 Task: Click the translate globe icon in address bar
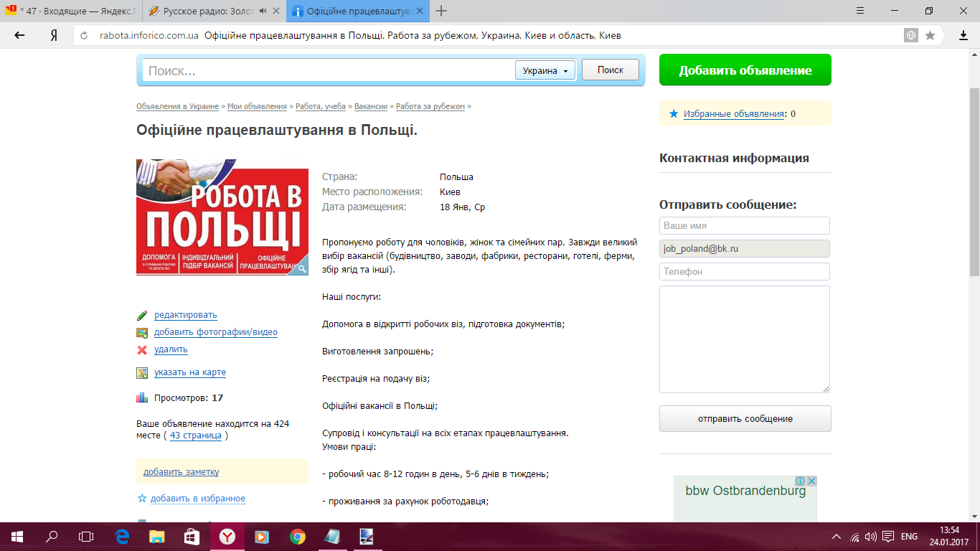[x=911, y=35]
